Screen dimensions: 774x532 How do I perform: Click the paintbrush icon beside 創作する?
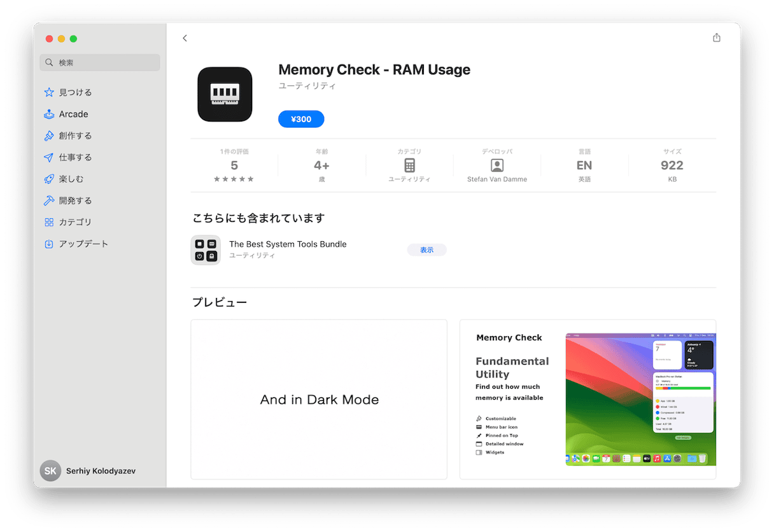coord(49,136)
